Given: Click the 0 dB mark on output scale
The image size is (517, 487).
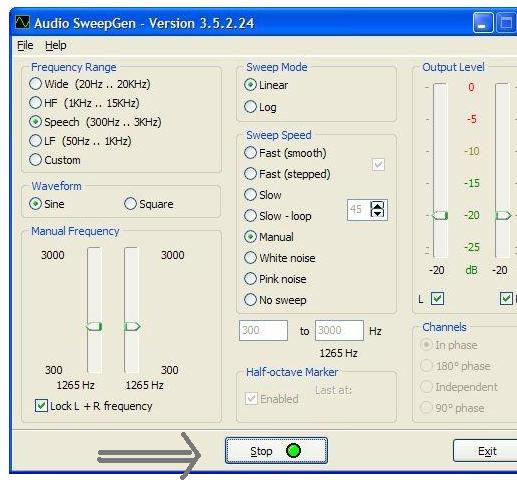Looking at the screenshot, I should click(x=471, y=87).
